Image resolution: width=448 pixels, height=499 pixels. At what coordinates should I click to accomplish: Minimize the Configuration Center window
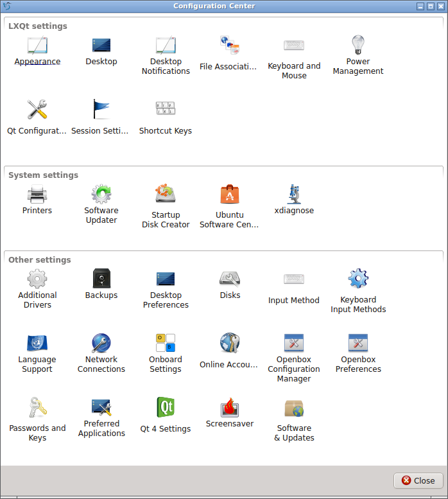420,6
